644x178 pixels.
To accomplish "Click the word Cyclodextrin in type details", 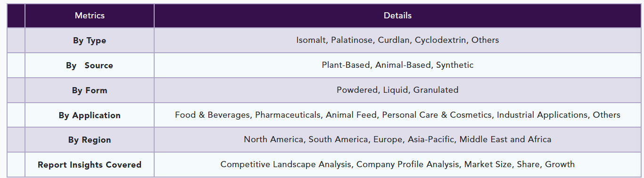I will pos(441,40).
